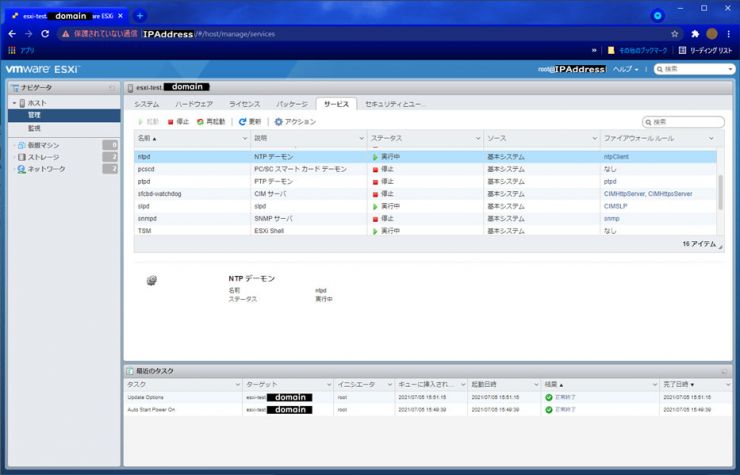740x475 pixels.
Task: Select the sfcbd-watchdog service row
Action: 425,194
